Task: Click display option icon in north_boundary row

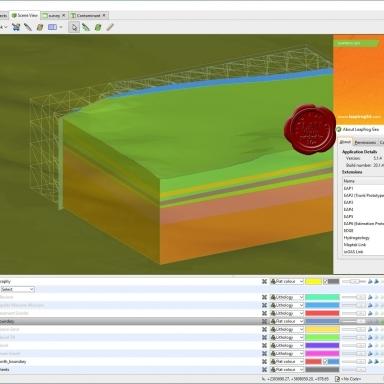Action: pyautogui.click(x=370, y=361)
